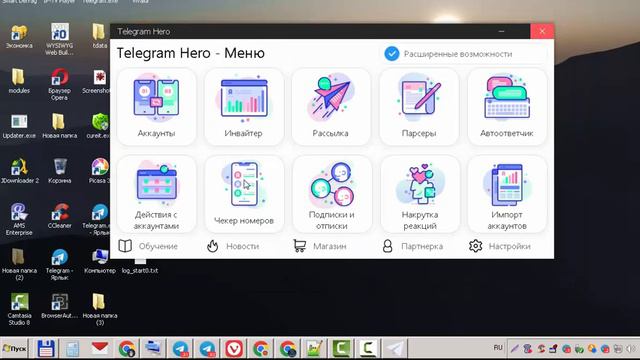The width and height of the screenshot is (640, 360).
Task: Click the Пуск start button
Action: click(x=15, y=349)
